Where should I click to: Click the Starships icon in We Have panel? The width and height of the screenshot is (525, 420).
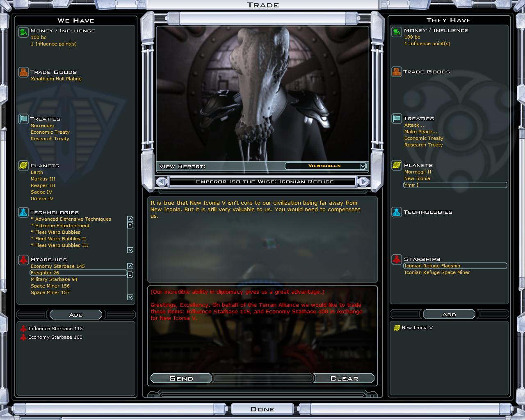click(x=23, y=261)
